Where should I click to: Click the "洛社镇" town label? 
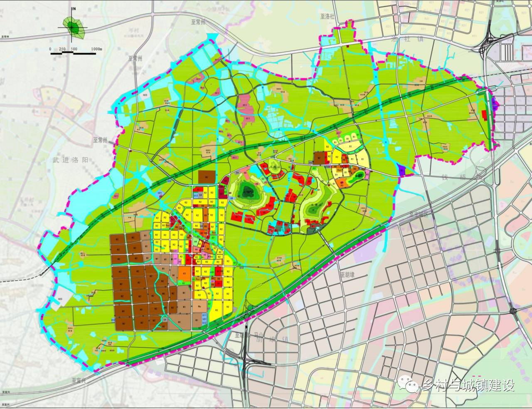click(x=408, y=39)
